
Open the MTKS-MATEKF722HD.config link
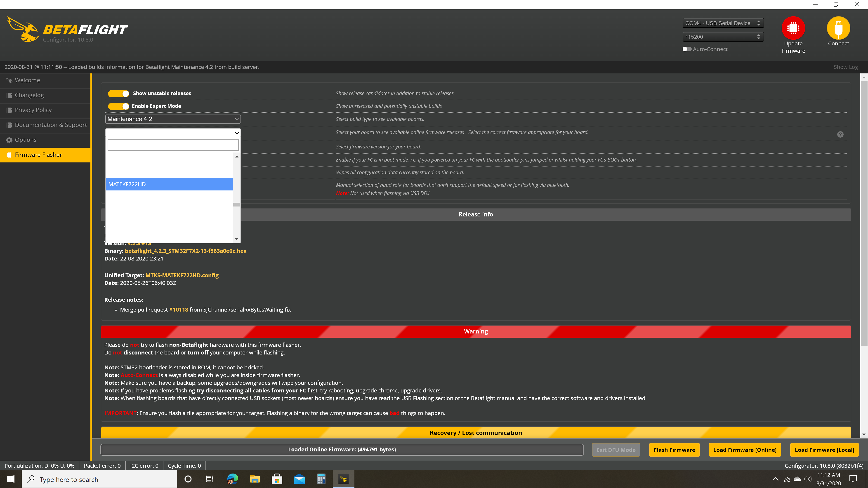pyautogui.click(x=182, y=275)
